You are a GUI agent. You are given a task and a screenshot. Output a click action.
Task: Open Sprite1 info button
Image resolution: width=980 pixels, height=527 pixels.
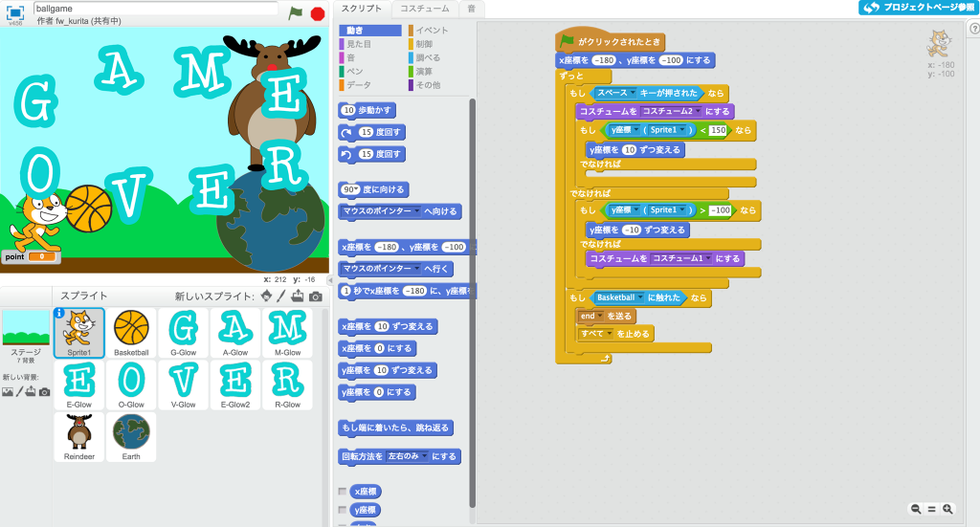(59, 313)
